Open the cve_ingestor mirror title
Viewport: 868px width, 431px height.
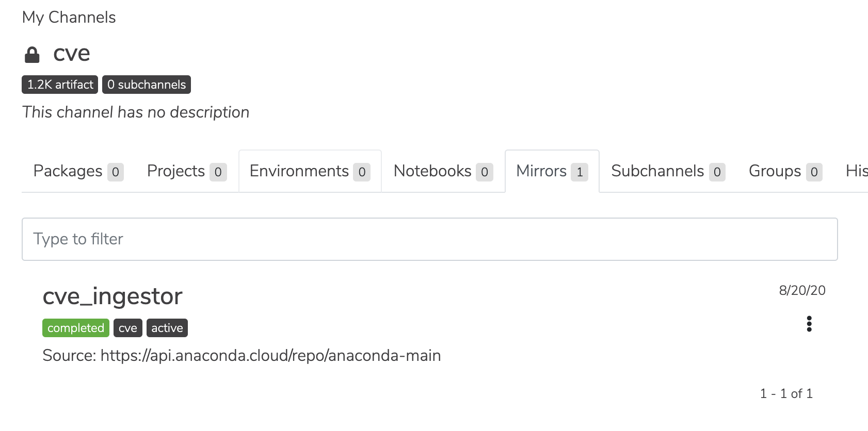coord(112,296)
